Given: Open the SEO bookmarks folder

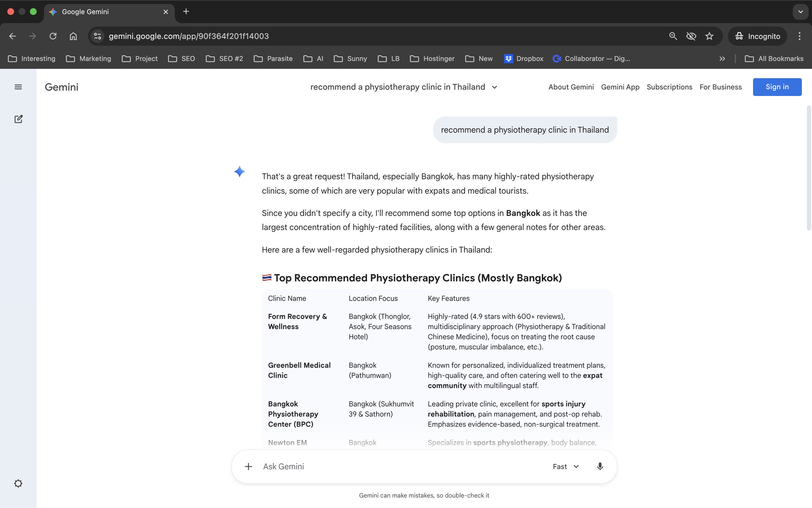Looking at the screenshot, I should coord(182,59).
